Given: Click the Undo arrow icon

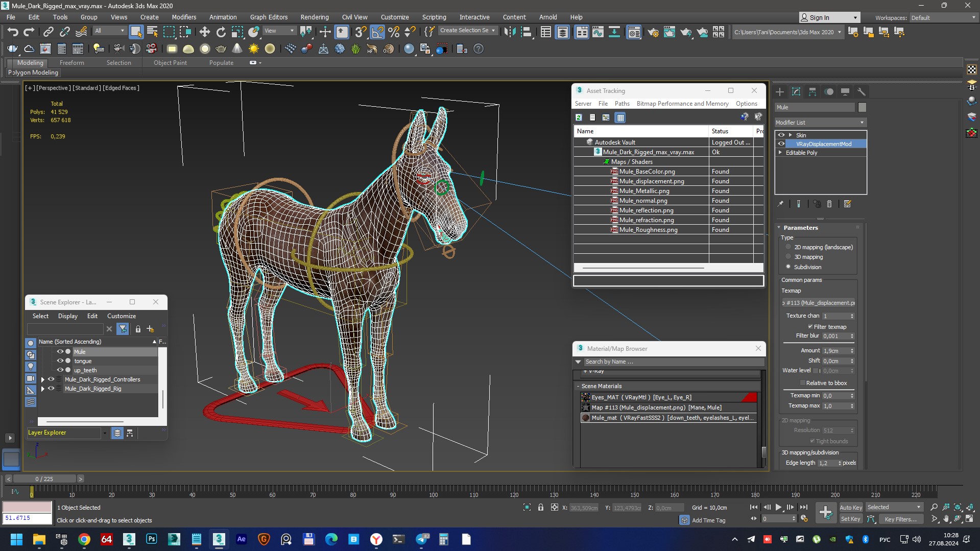Looking at the screenshot, I should point(13,32).
